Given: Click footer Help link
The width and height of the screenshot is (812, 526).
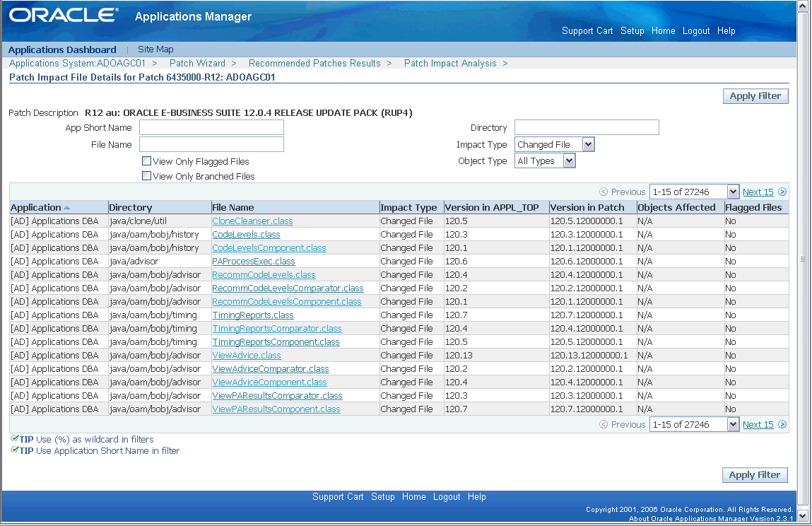Looking at the screenshot, I should [477, 496].
